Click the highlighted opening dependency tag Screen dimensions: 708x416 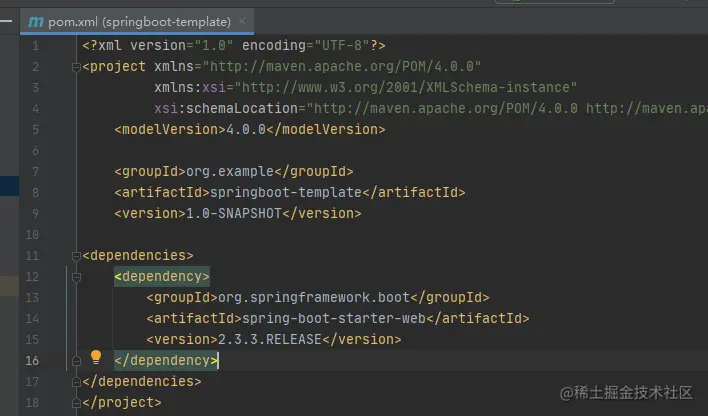tap(162, 276)
